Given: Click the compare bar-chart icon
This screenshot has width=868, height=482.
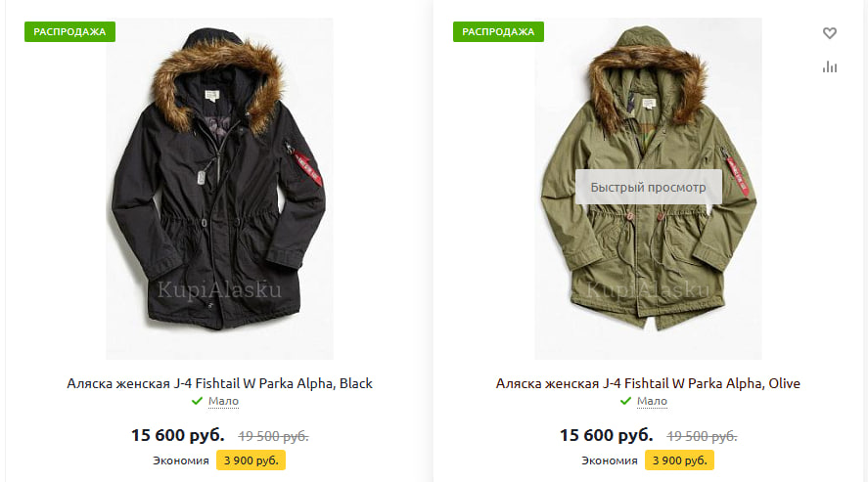Looking at the screenshot, I should (x=830, y=66).
